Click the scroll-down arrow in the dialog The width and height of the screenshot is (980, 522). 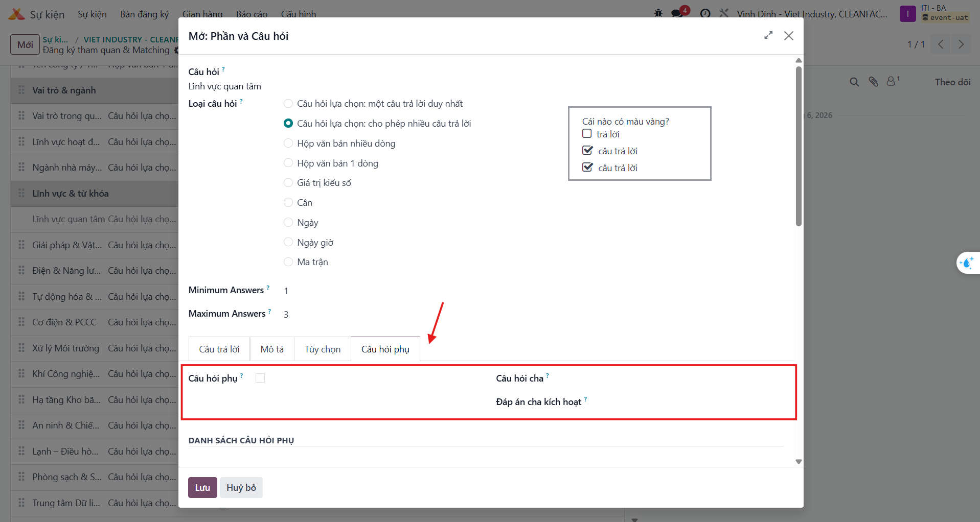pos(799,462)
